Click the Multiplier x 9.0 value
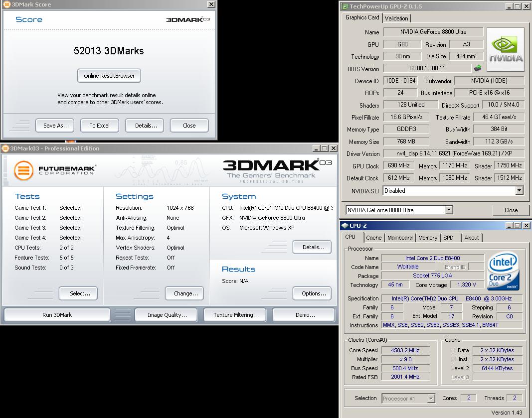The height and width of the screenshot is (418, 532). coord(405,359)
